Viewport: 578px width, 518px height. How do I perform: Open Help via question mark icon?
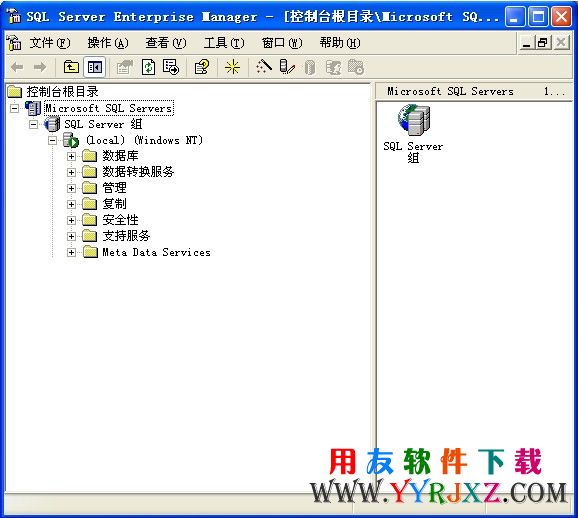tap(202, 67)
